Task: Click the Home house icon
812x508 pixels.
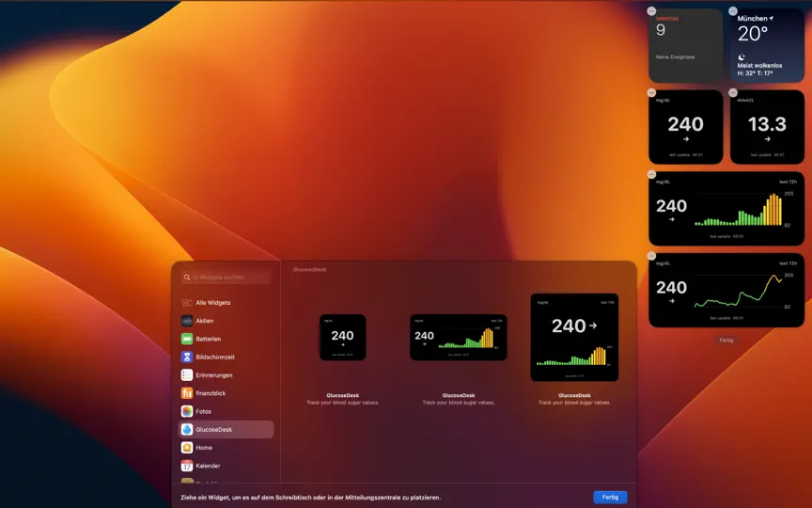Action: pyautogui.click(x=187, y=448)
